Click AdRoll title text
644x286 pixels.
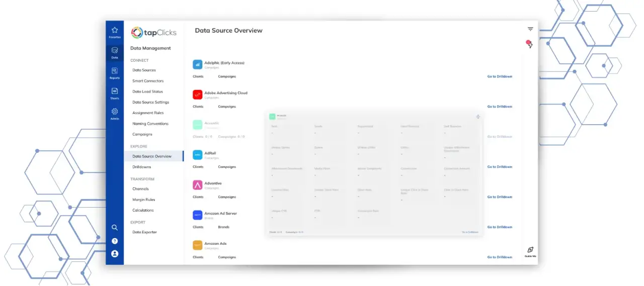(210, 153)
